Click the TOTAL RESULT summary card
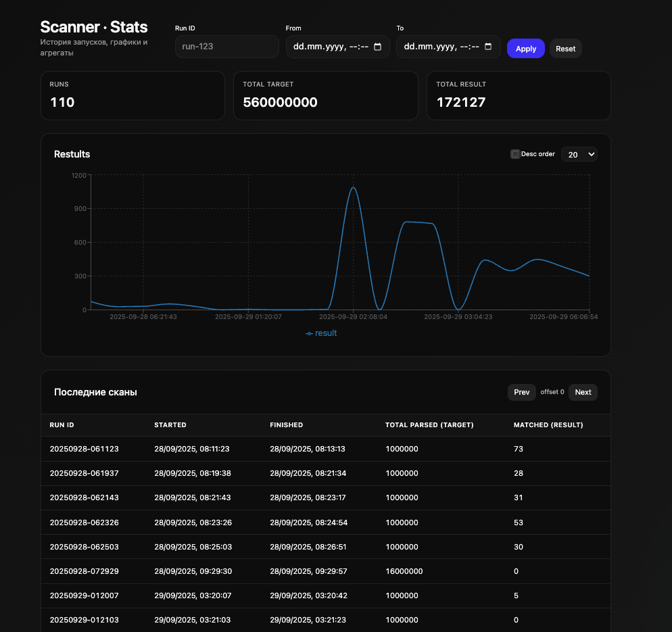This screenshot has width=672, height=632. point(519,95)
